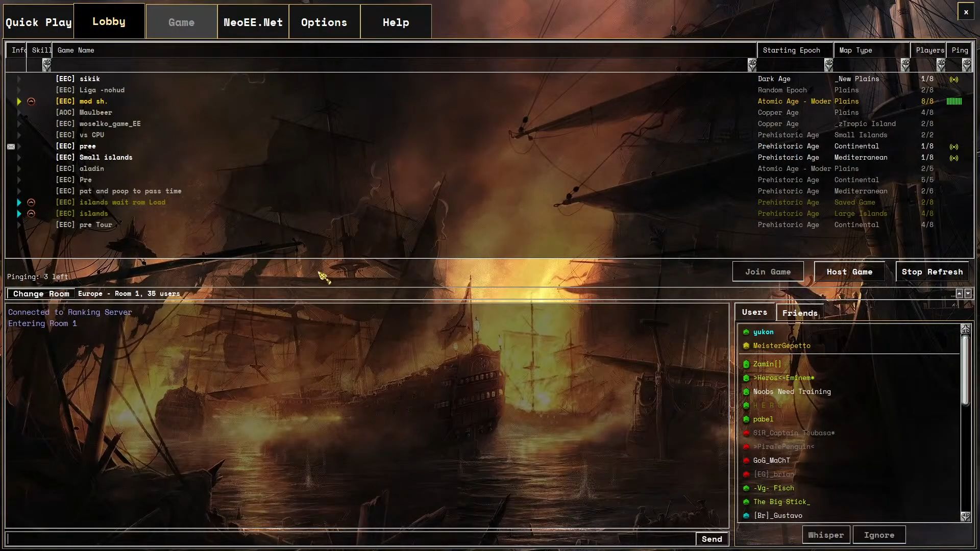This screenshot has height=551, width=980.
Task: Click the user list scrollbar thumb
Action: point(966,370)
